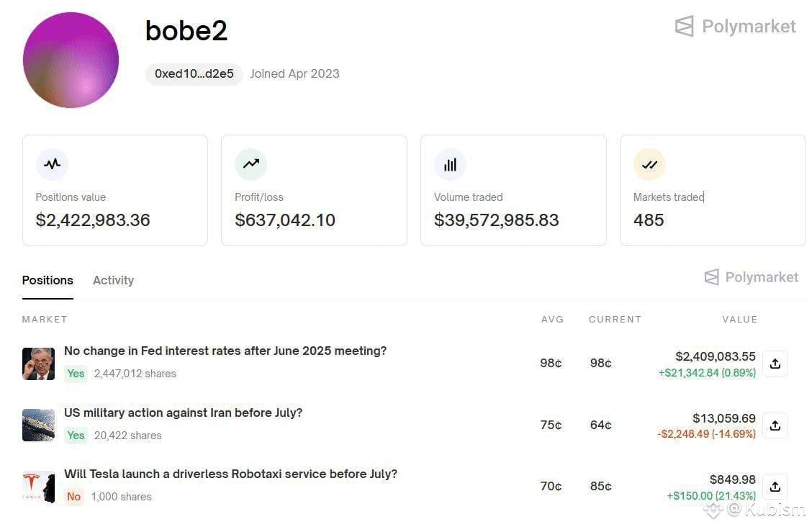Open US military action against Iran market

pos(184,413)
